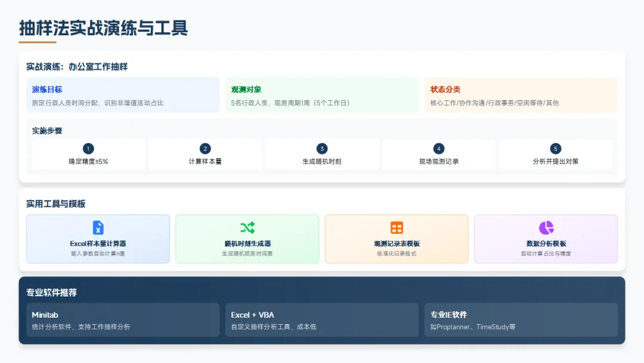This screenshot has width=644, height=363.
Task: Select the 现场观测记录 step label
Action: (439, 162)
